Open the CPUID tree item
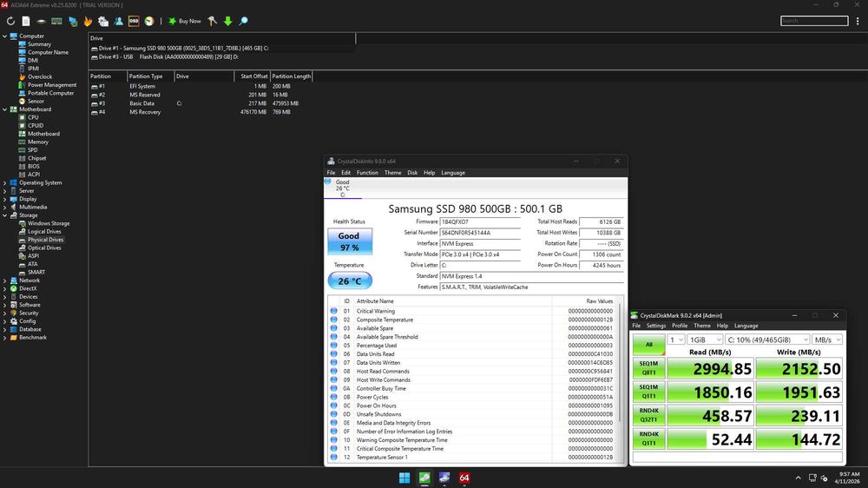 click(x=36, y=126)
